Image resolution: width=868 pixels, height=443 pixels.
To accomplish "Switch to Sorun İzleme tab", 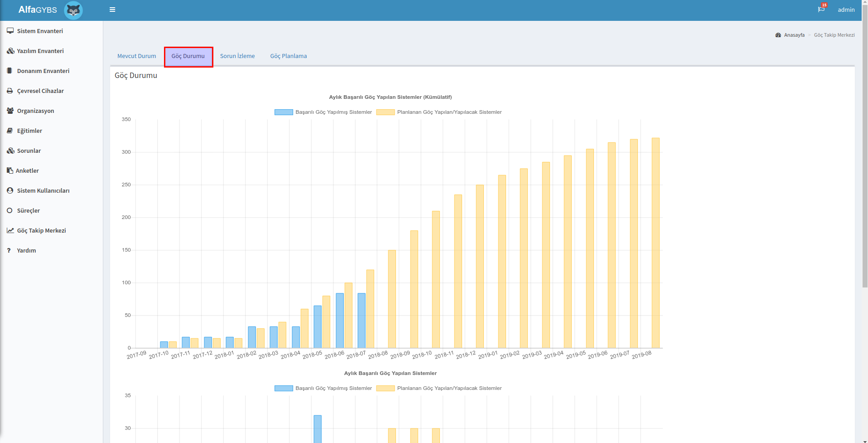I will tap(237, 56).
